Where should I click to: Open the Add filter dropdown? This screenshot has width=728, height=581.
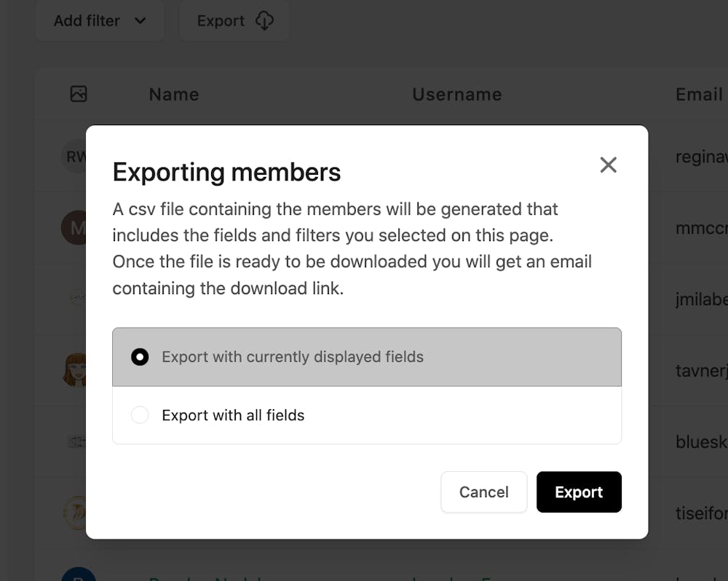click(x=100, y=21)
